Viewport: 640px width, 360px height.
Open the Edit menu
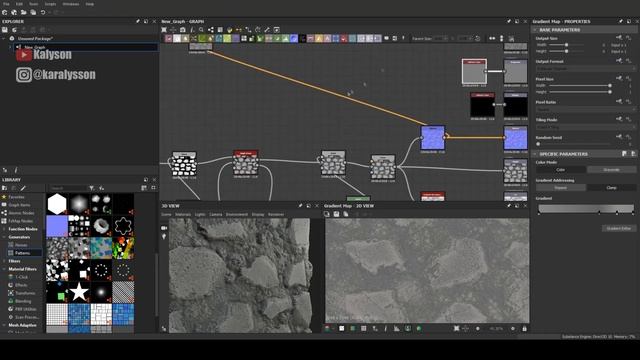(x=19, y=4)
